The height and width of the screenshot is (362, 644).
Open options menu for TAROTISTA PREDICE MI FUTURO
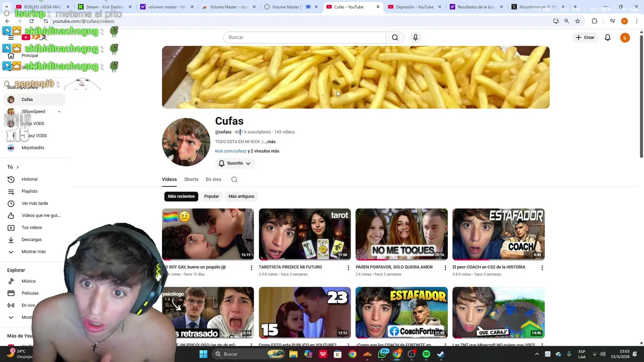pos(348,268)
